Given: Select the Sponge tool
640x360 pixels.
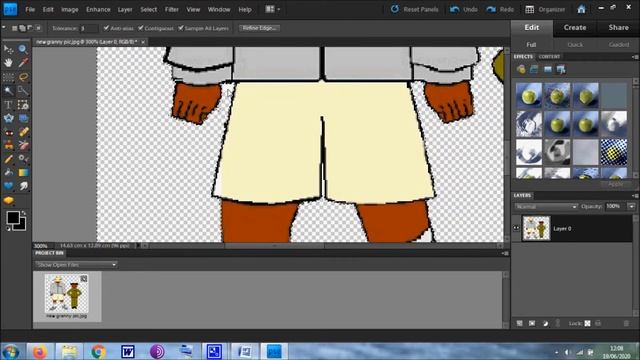Looking at the screenshot, I should (9, 200).
